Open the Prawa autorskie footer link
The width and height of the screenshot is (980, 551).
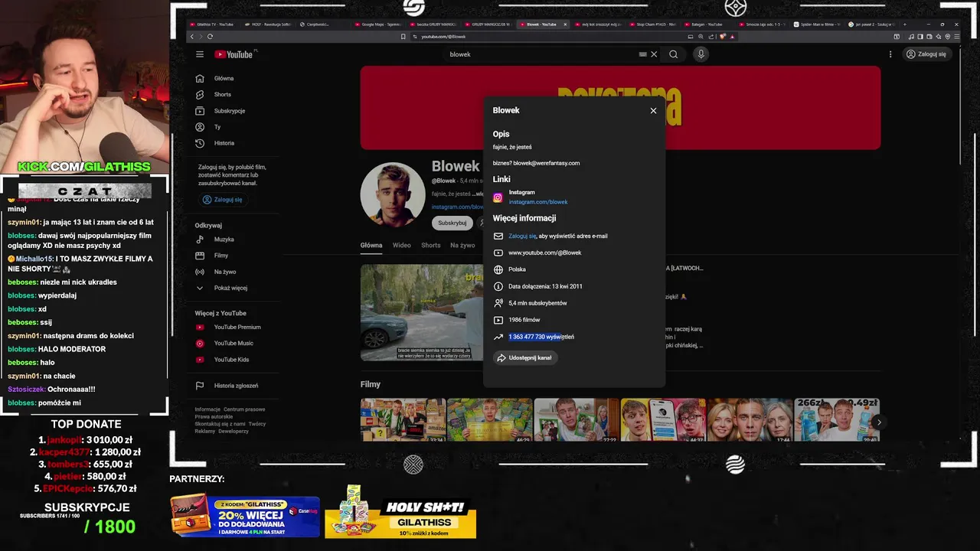(x=214, y=416)
